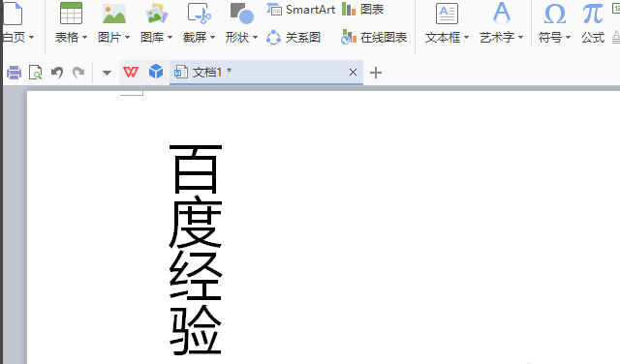Viewport: 620px width, 364px height.
Task: Close the 文档1 document tab
Action: 353,73
